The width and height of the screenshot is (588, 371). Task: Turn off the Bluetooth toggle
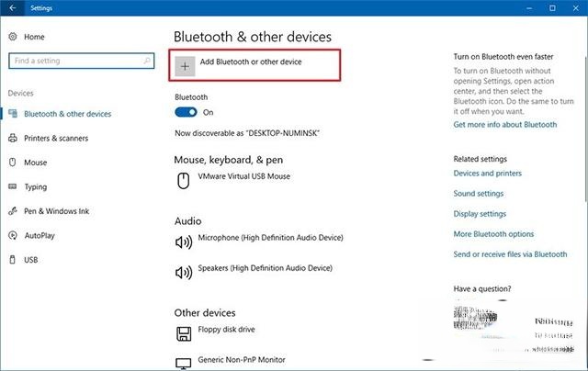186,112
